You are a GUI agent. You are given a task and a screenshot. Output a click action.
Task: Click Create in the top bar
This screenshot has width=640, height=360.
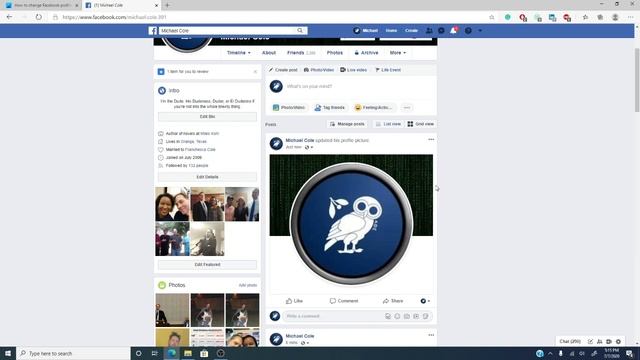tap(411, 31)
